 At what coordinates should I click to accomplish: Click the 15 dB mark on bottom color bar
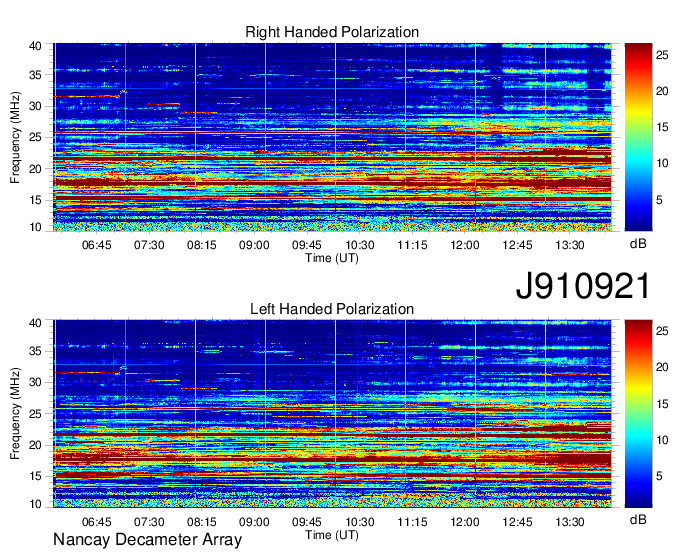(662, 404)
